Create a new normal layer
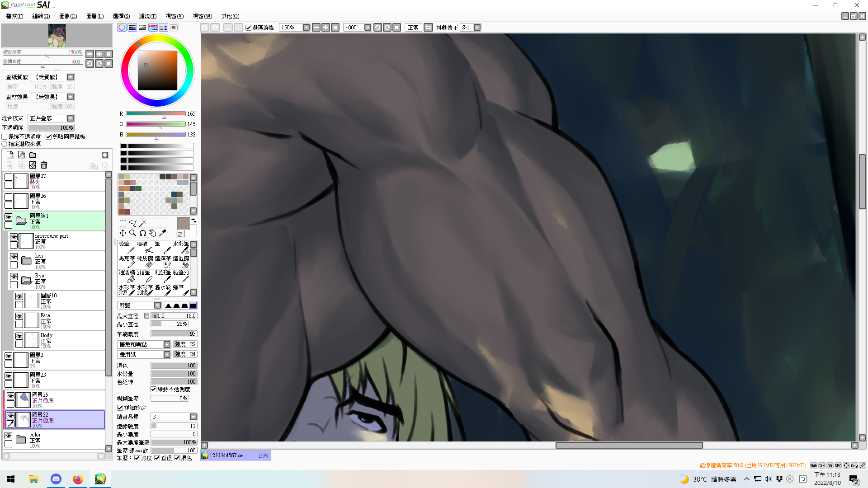 click(x=10, y=155)
